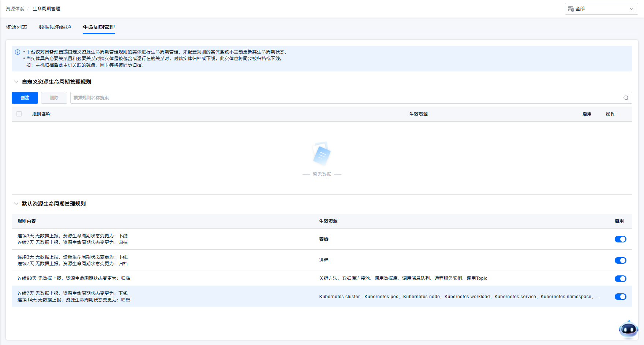Focus the rule name search field

(344, 98)
